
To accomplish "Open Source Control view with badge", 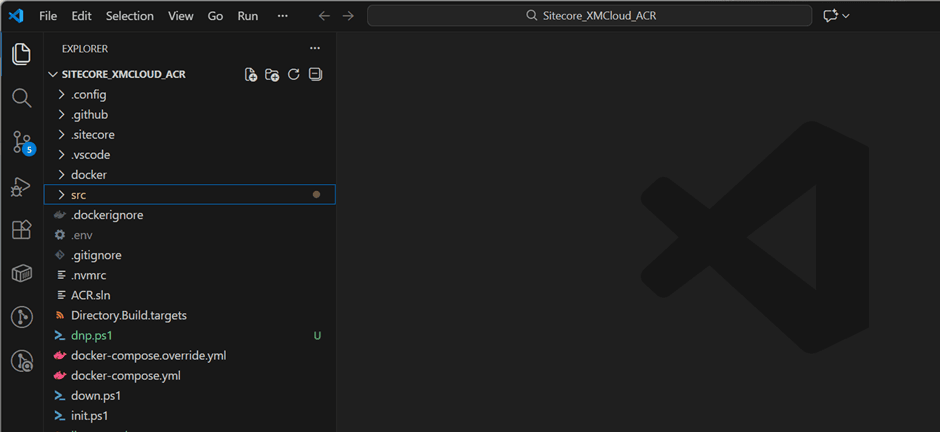I will pos(21,142).
